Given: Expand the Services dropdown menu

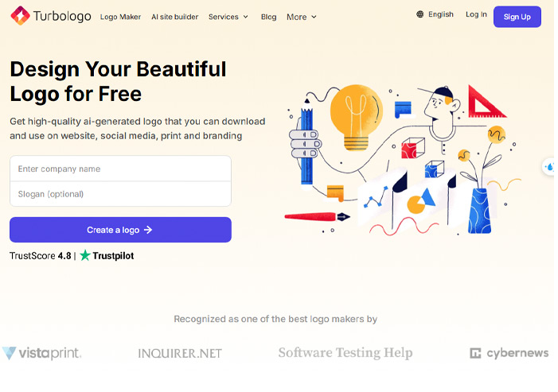Looking at the screenshot, I should 228,17.
